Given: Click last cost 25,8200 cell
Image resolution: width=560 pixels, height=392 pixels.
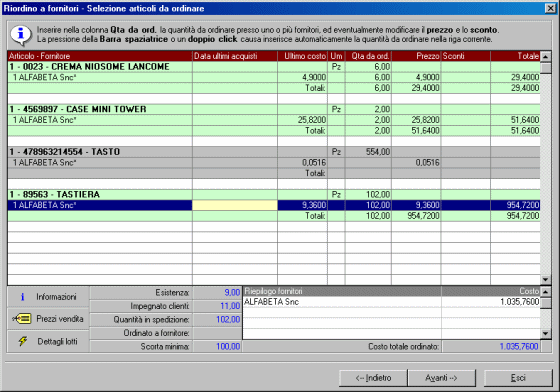Looking at the screenshot, I should (302, 120).
